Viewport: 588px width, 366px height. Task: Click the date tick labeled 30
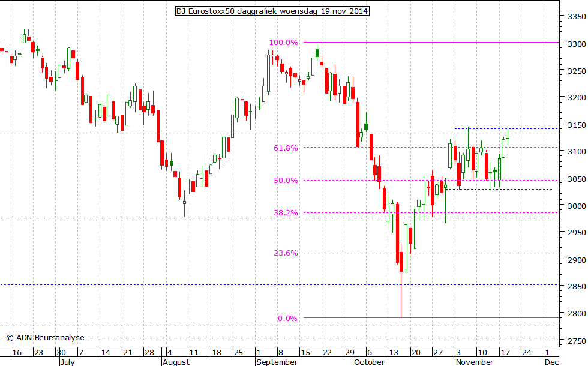pyautogui.click(x=61, y=353)
